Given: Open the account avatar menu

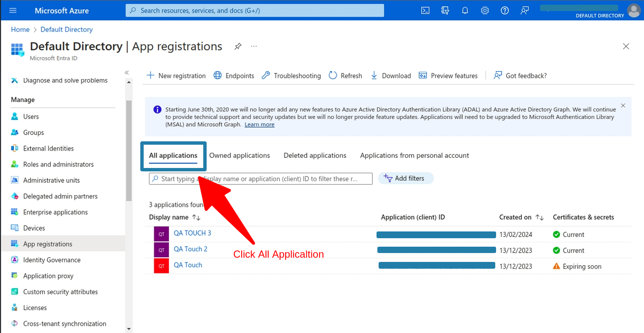Looking at the screenshot, I should (x=634, y=11).
